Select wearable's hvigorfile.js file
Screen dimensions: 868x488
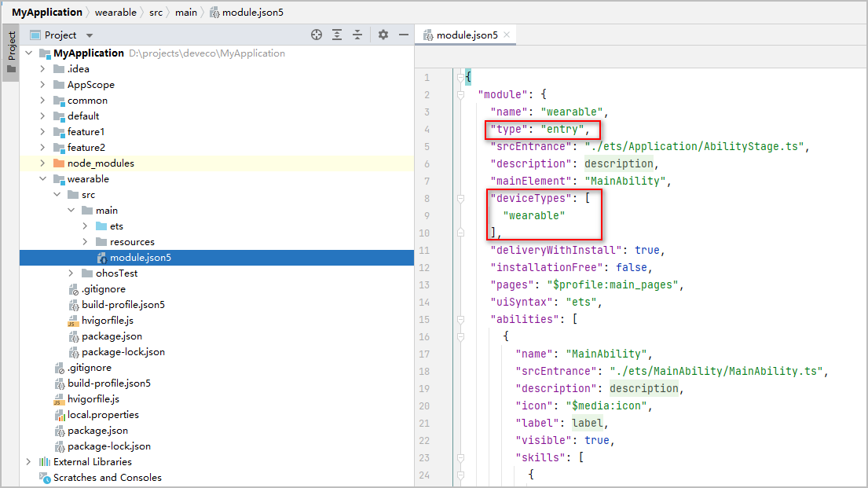click(108, 320)
